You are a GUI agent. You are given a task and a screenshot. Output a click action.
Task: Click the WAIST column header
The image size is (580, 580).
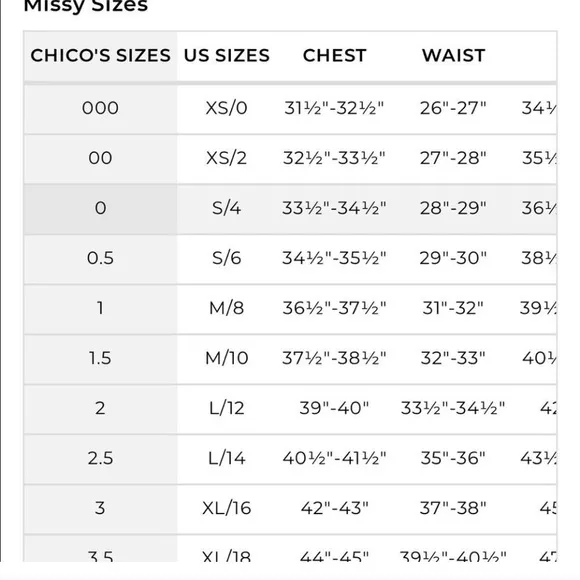(x=453, y=56)
